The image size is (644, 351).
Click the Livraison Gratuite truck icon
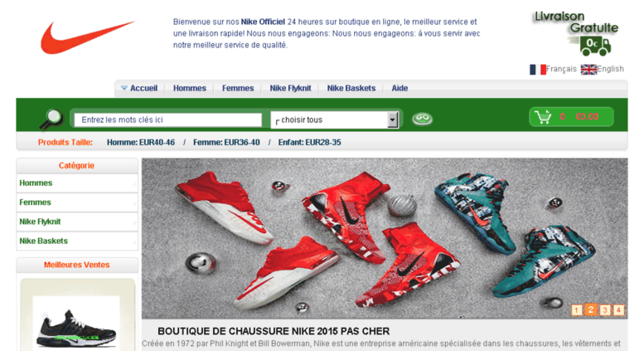coord(595,46)
